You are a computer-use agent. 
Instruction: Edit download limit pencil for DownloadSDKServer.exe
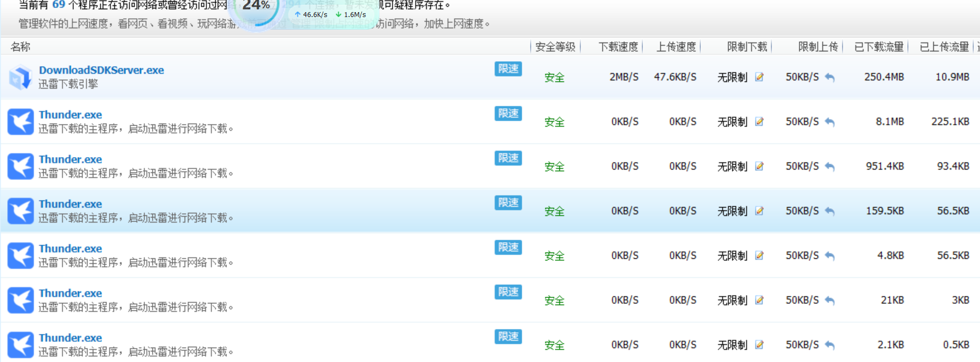point(759,77)
